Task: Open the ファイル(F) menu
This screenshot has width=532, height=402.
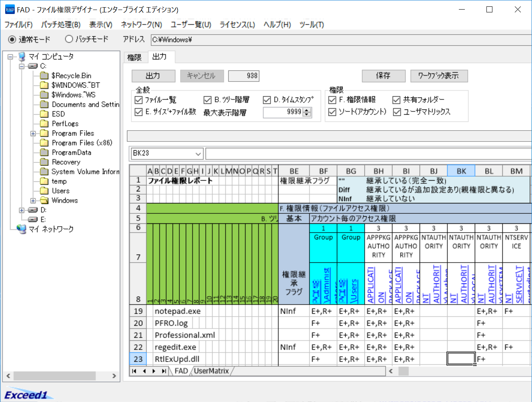Action: click(x=18, y=25)
